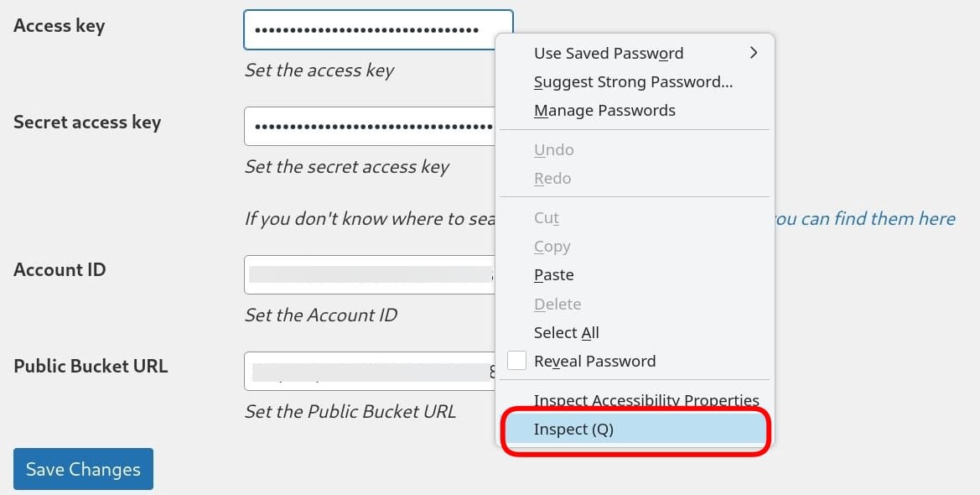Select Paste from the context menu
980x495 pixels.
[554, 275]
